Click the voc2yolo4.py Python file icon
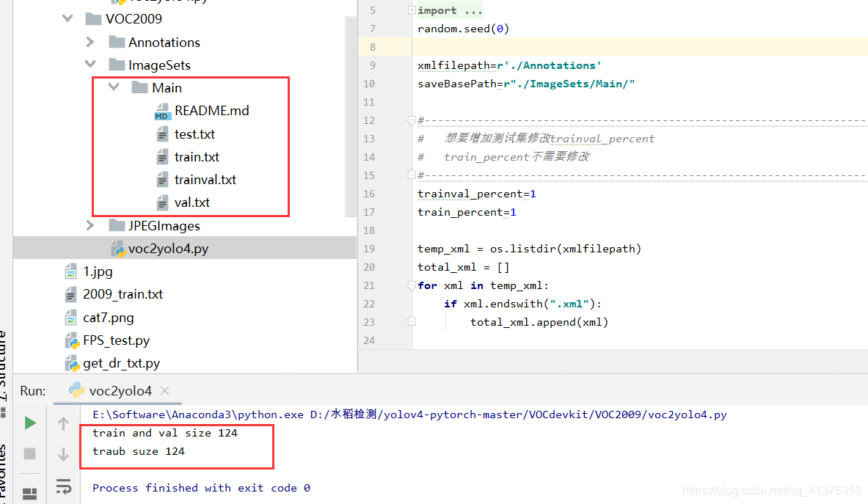This screenshot has width=868, height=504. [x=117, y=249]
